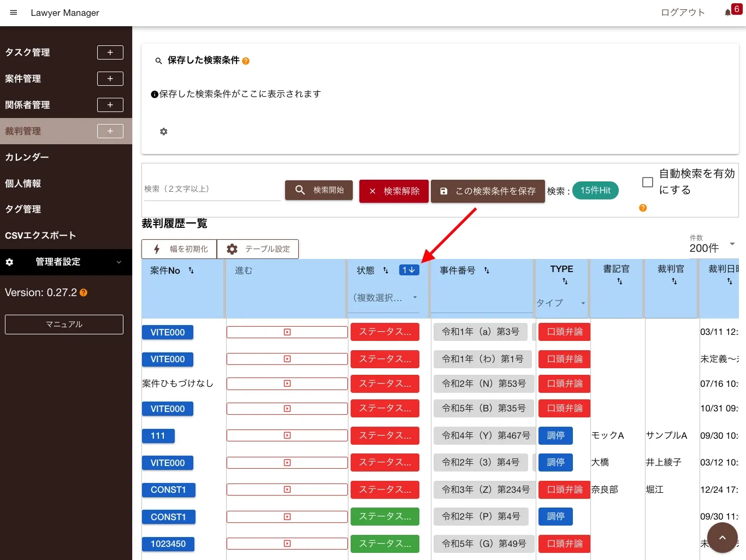Toggle the 状態 sort order badge
746x560 pixels.
[x=409, y=270]
